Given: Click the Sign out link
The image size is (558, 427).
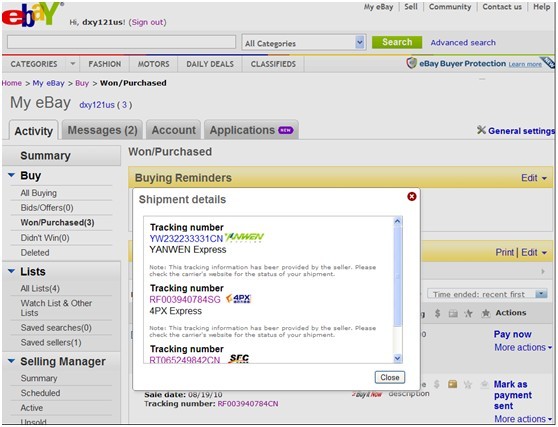Looking at the screenshot, I should point(148,22).
